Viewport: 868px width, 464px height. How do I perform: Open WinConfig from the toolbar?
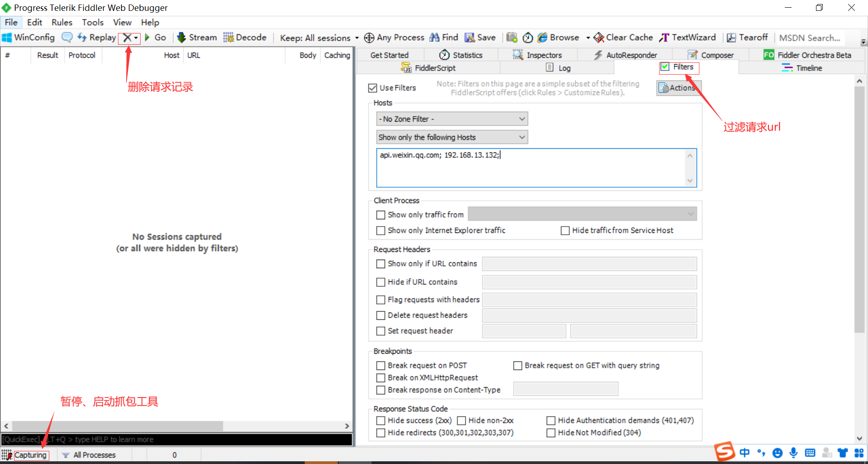coord(28,38)
